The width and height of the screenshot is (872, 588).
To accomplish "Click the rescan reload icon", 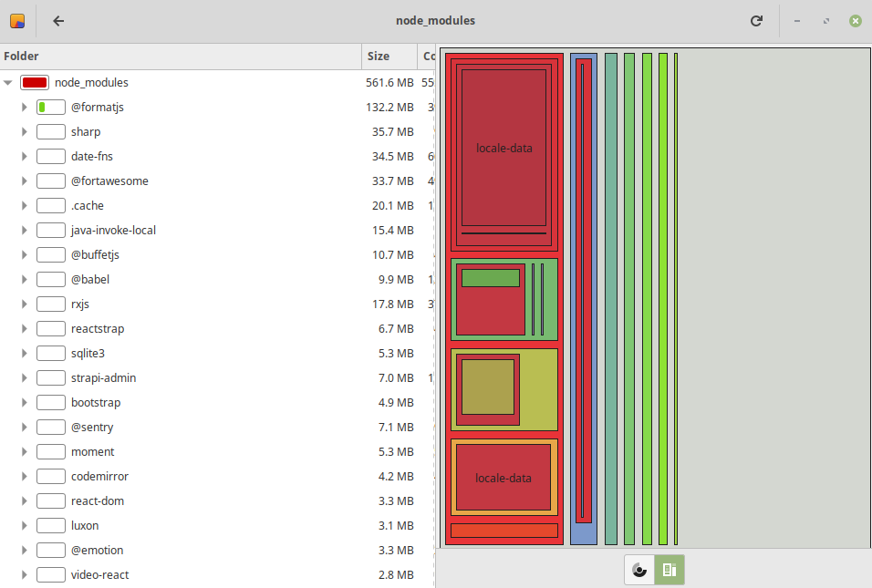I will pyautogui.click(x=756, y=21).
